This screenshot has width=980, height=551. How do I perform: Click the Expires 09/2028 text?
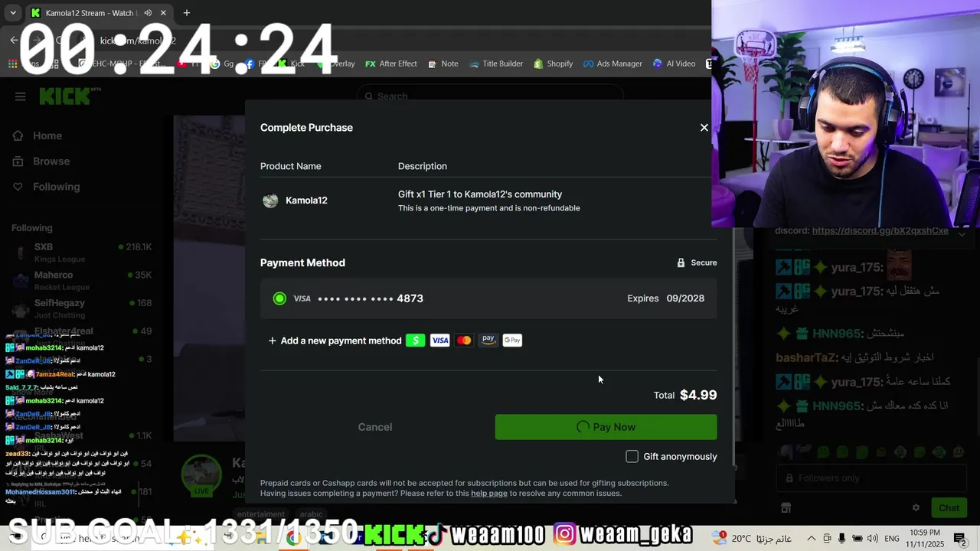point(665,298)
